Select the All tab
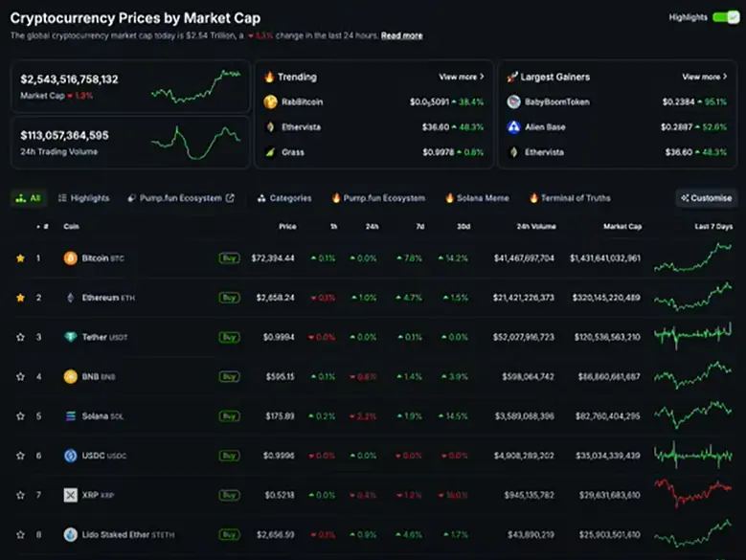 tap(28, 198)
